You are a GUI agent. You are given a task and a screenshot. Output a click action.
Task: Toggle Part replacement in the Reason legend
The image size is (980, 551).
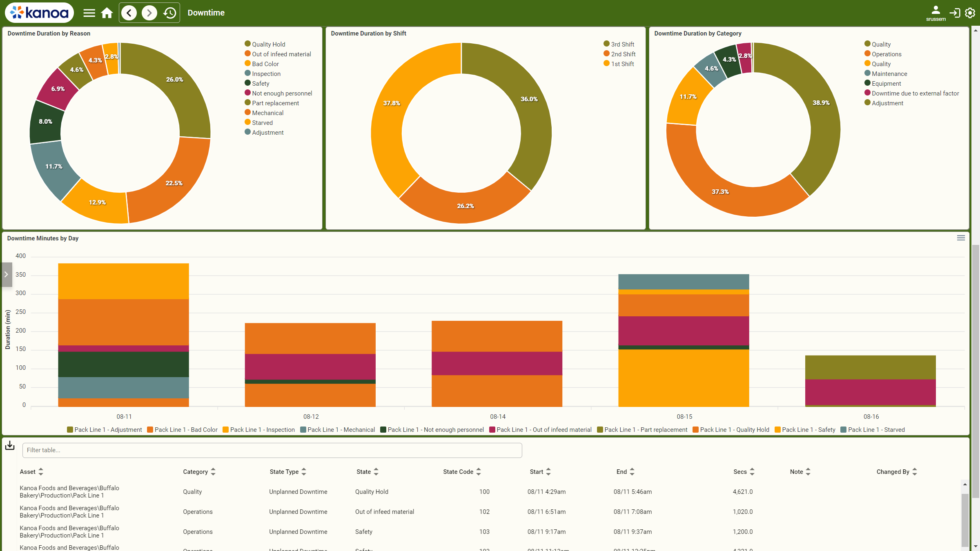[x=272, y=103]
